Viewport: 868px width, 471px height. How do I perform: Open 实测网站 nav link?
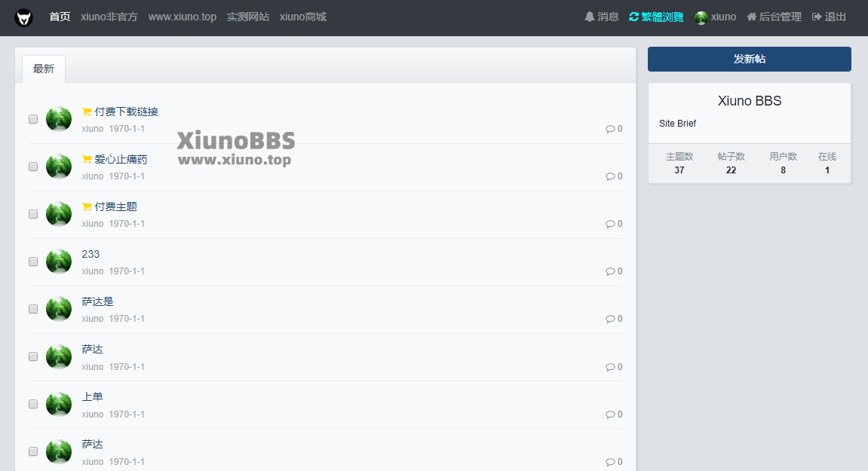click(248, 17)
